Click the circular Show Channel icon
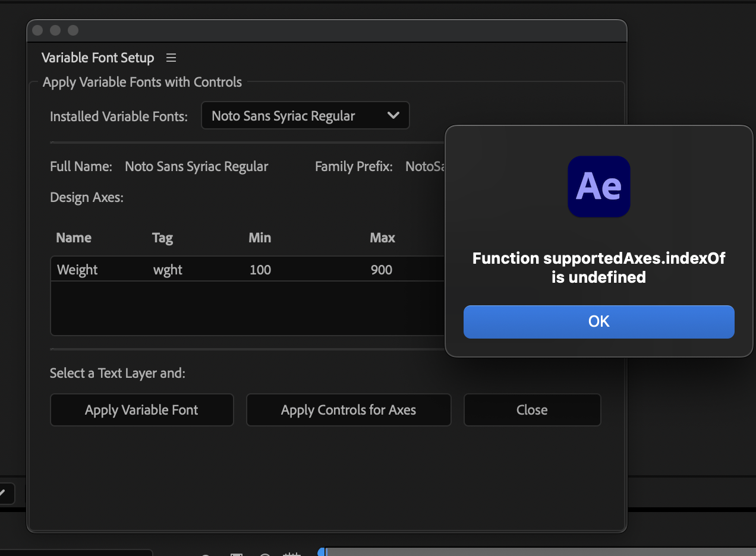The image size is (756, 556). (264, 554)
